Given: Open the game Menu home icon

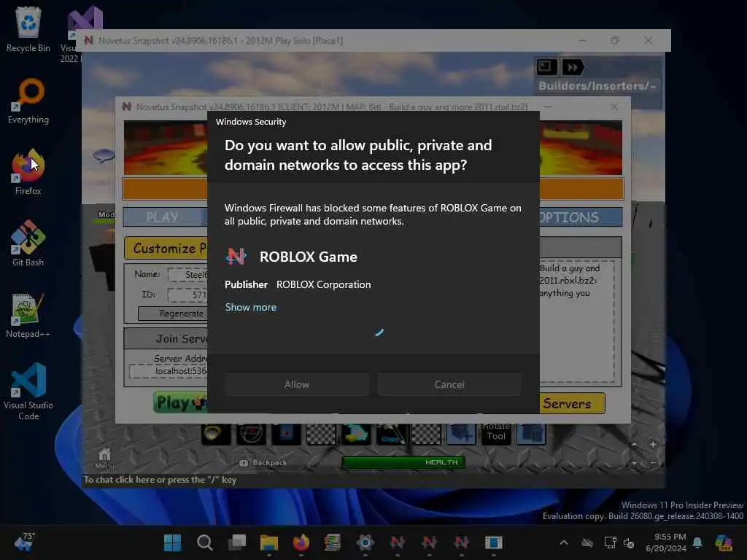Looking at the screenshot, I should click(x=104, y=458).
